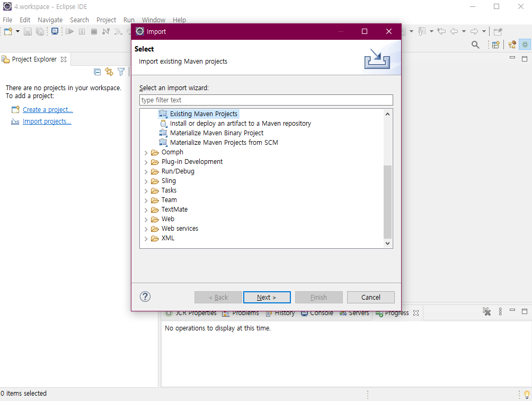532x401 pixels.
Task: Open the Forward history dropdown arrow
Action: pyautogui.click(x=484, y=32)
